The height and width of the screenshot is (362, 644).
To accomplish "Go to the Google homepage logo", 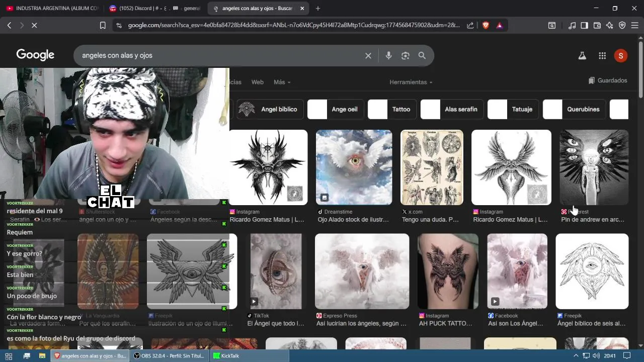I will point(35,55).
